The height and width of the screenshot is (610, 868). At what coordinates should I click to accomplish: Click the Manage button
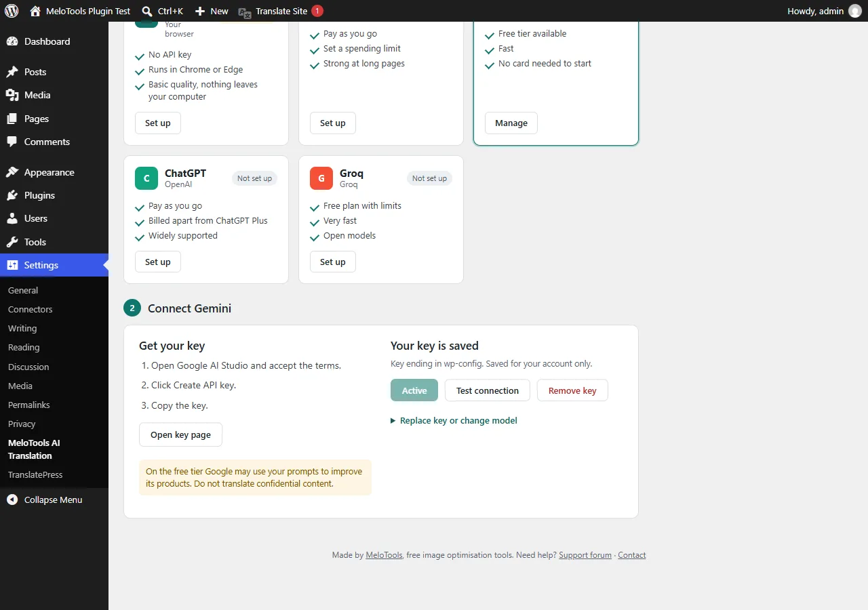(x=511, y=123)
